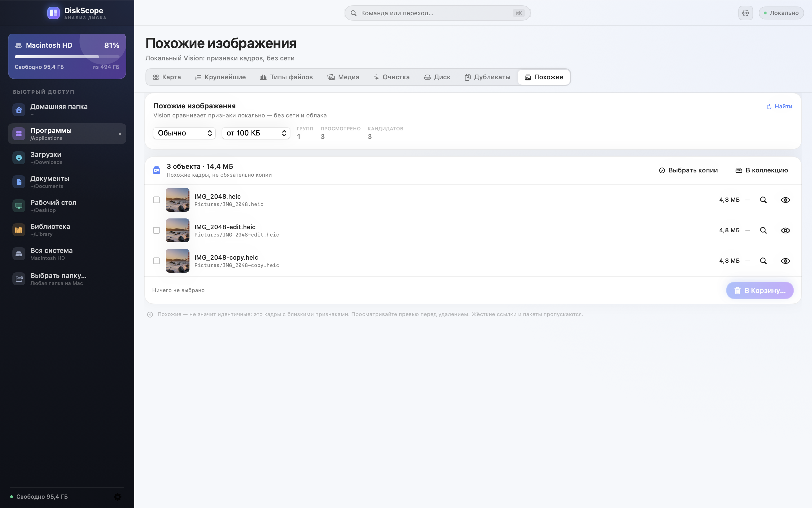The height and width of the screenshot is (508, 812).
Task: Click the Библиотека books icon
Action: tap(19, 230)
